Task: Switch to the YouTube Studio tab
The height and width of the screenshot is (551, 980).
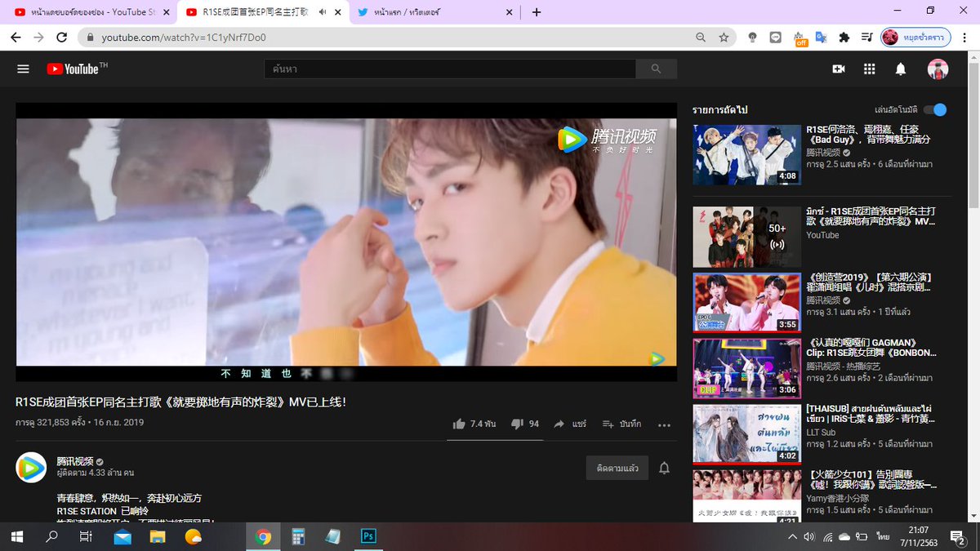Action: click(x=91, y=12)
